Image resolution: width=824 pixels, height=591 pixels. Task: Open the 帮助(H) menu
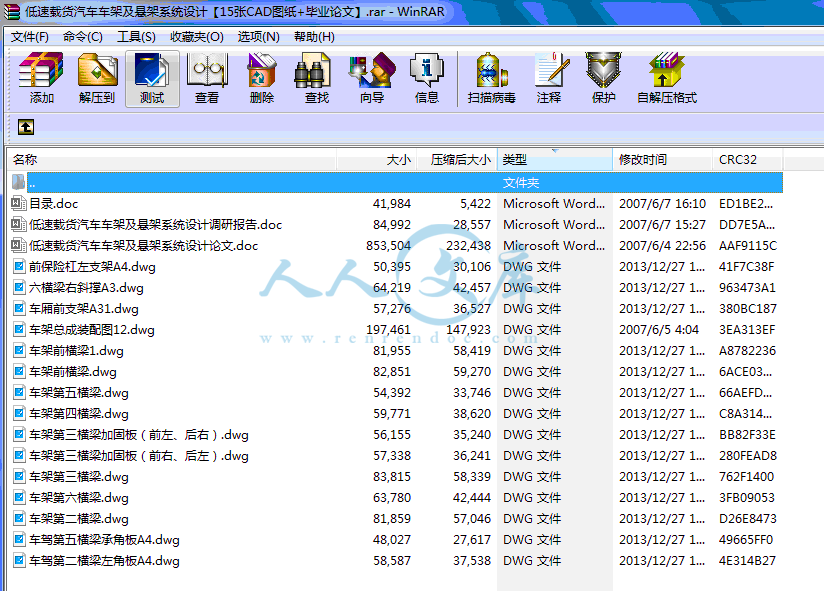coord(314,37)
